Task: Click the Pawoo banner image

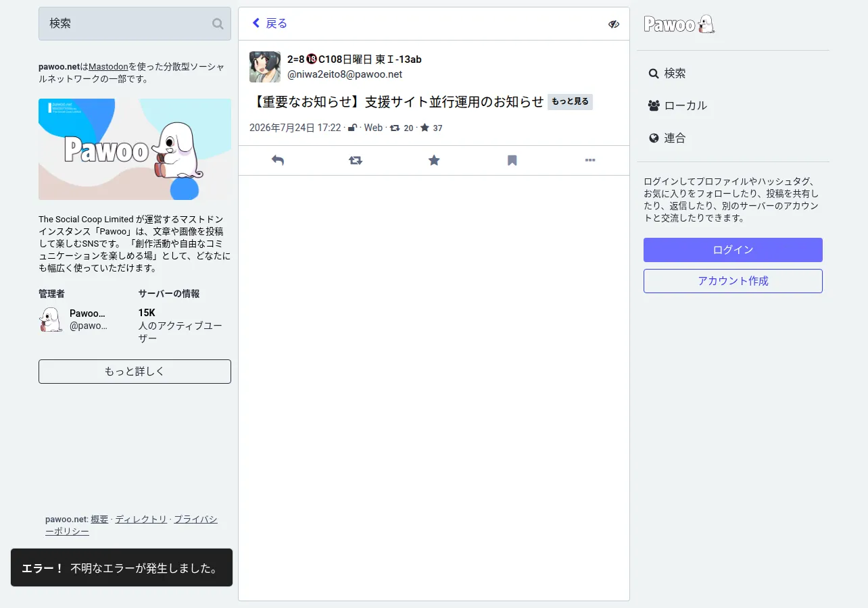Action: coord(135,149)
